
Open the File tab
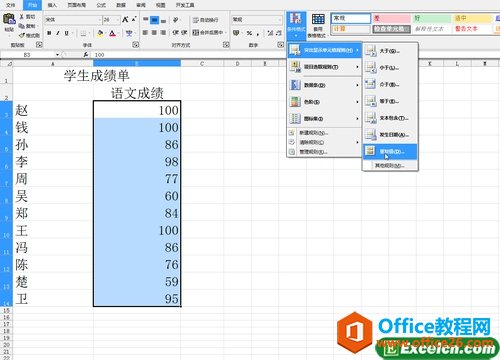[x=11, y=5]
